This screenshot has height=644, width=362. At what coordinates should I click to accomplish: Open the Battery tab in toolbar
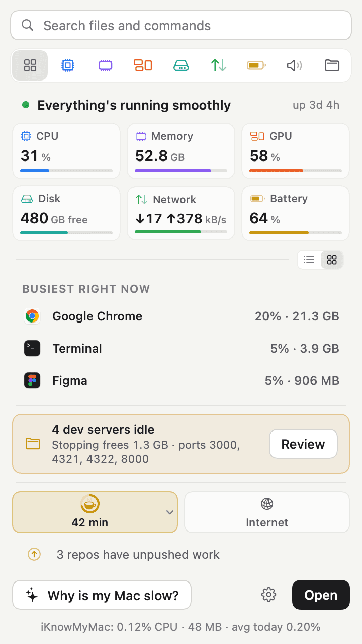tap(256, 65)
